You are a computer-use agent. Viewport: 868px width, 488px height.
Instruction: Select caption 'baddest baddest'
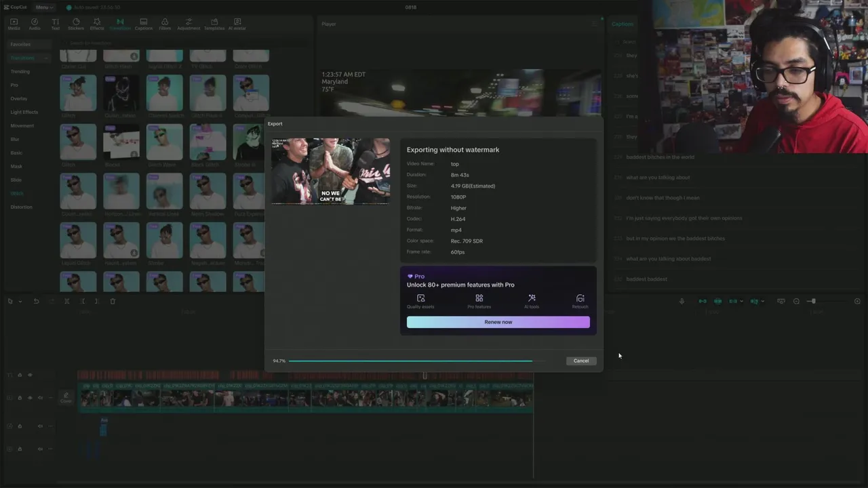646,279
